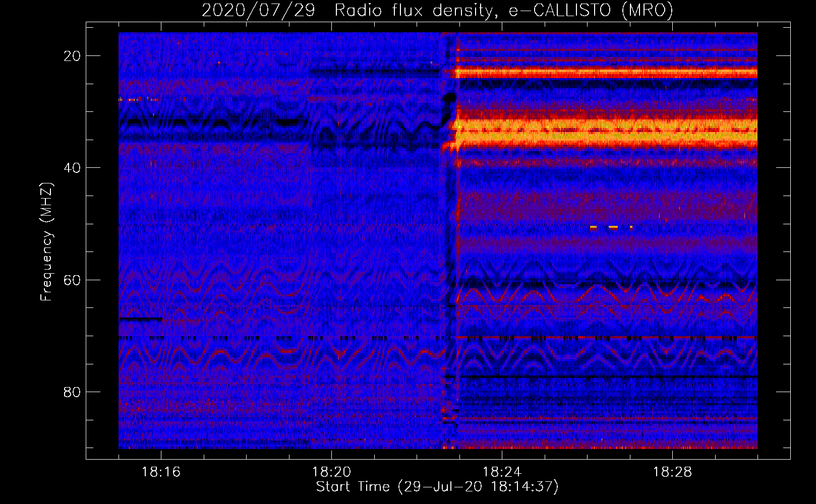Screen dimensions: 816x504
Task: Click the 40 frequency tick label
Action: [73, 168]
